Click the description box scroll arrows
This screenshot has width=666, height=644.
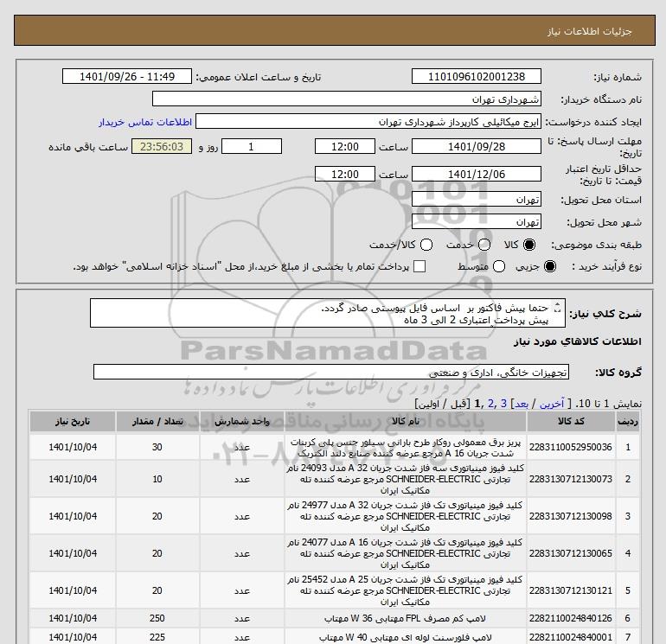(557, 308)
